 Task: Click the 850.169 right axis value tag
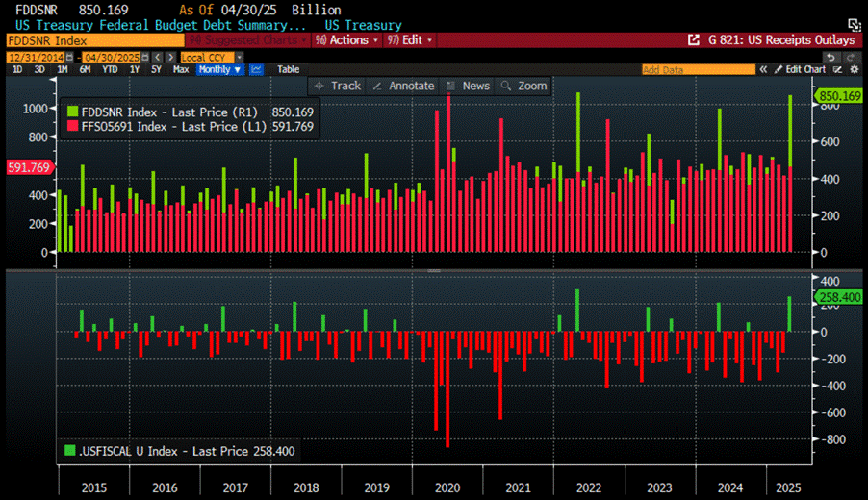click(838, 96)
